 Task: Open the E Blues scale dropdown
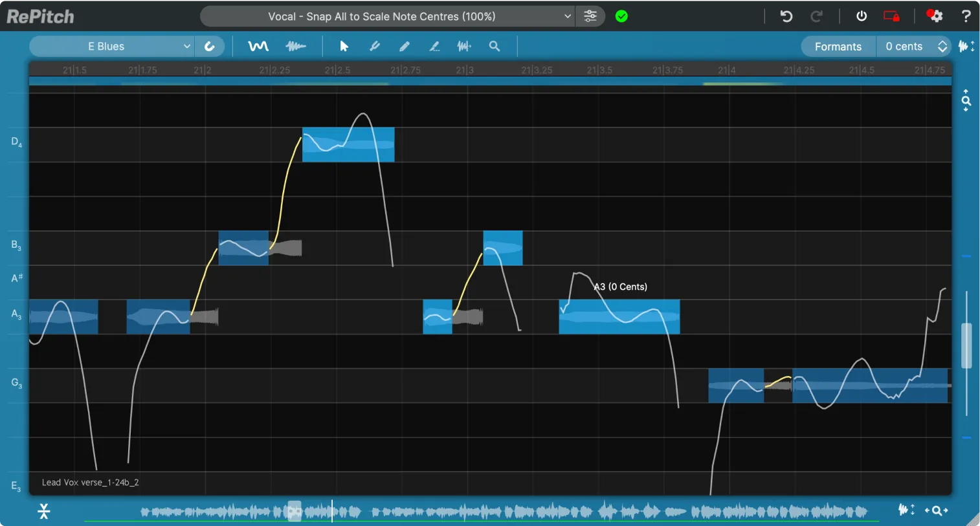(110, 46)
